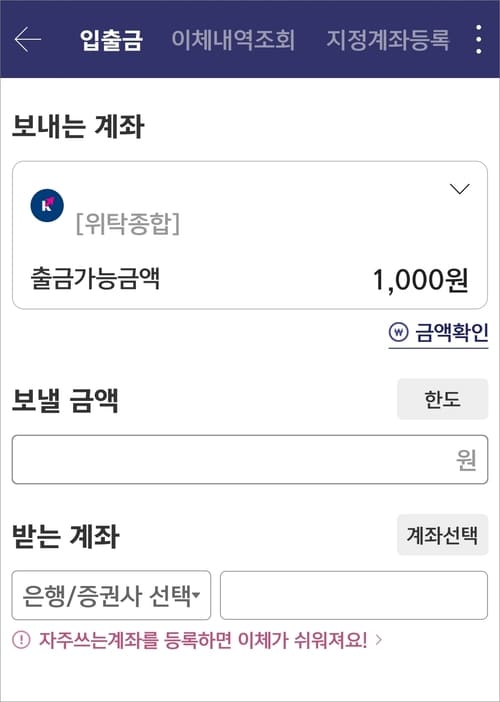
Task: Tap the pink exclamation info icon
Action: [21, 640]
